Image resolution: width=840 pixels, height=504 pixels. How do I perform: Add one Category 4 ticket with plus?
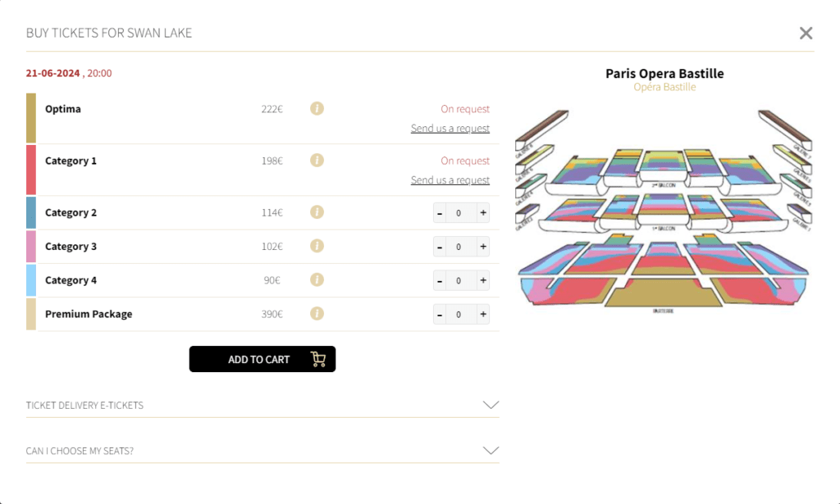pyautogui.click(x=483, y=280)
